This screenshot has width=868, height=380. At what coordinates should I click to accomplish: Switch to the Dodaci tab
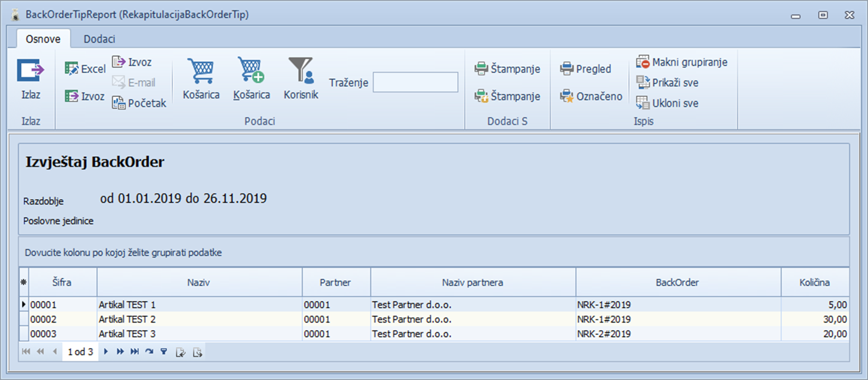[x=99, y=39]
